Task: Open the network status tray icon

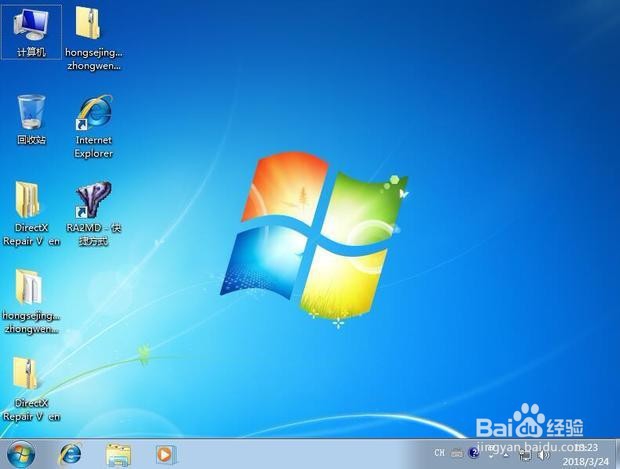Action: click(x=525, y=456)
